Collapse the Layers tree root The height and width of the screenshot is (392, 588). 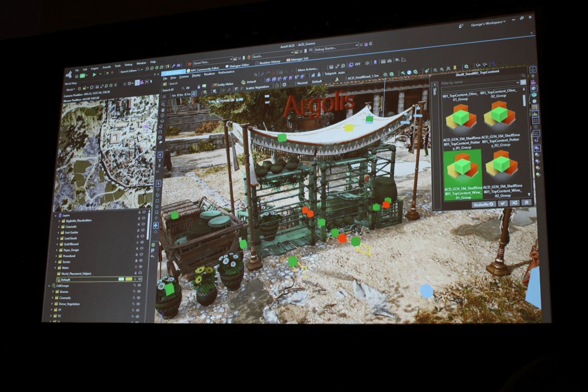click(x=55, y=216)
